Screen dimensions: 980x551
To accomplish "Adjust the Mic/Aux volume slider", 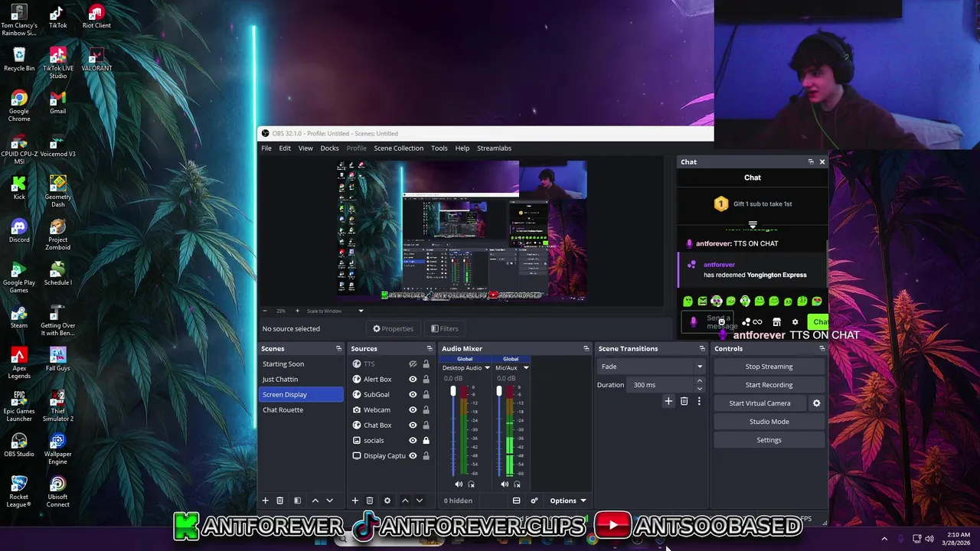I will 498,392.
